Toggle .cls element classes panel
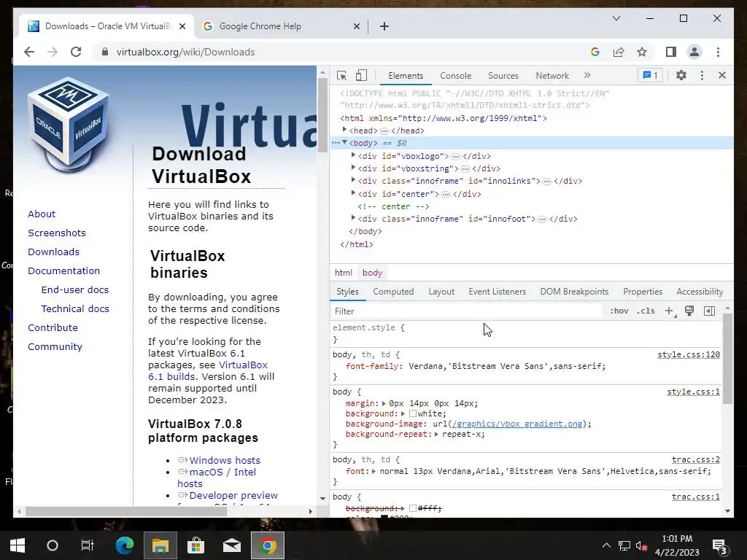The width and height of the screenshot is (747, 560). 646,311
